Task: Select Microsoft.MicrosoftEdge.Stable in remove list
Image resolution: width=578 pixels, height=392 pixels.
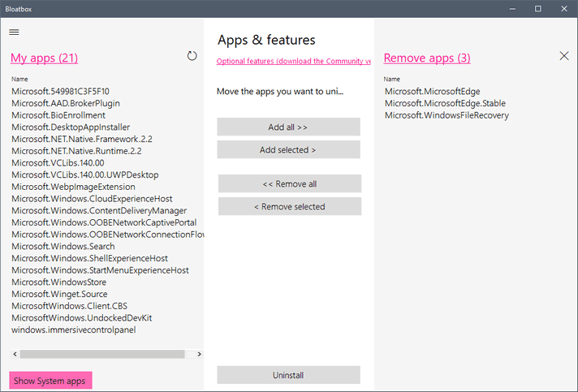Action: 446,103
